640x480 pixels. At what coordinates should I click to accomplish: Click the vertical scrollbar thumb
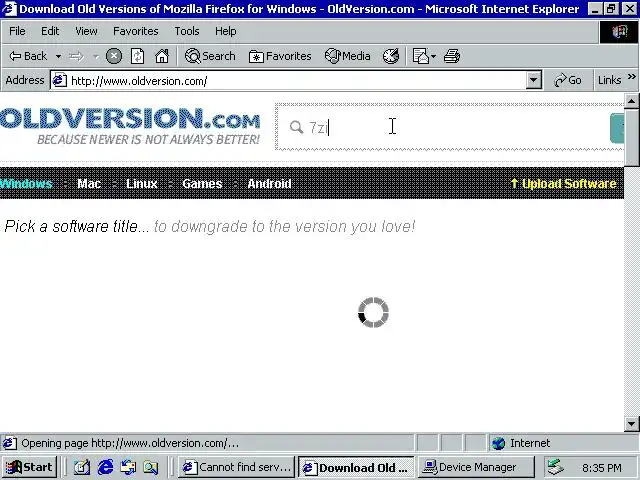click(631, 137)
